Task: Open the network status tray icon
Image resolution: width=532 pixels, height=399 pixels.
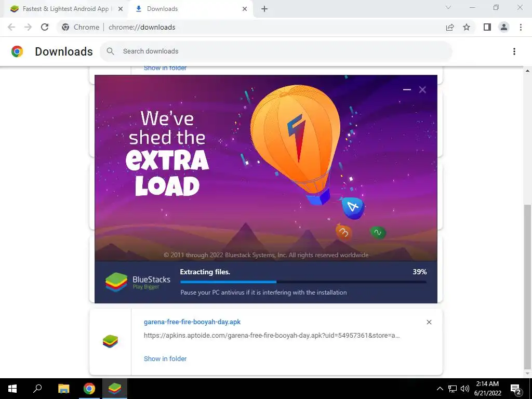Action: click(453, 389)
